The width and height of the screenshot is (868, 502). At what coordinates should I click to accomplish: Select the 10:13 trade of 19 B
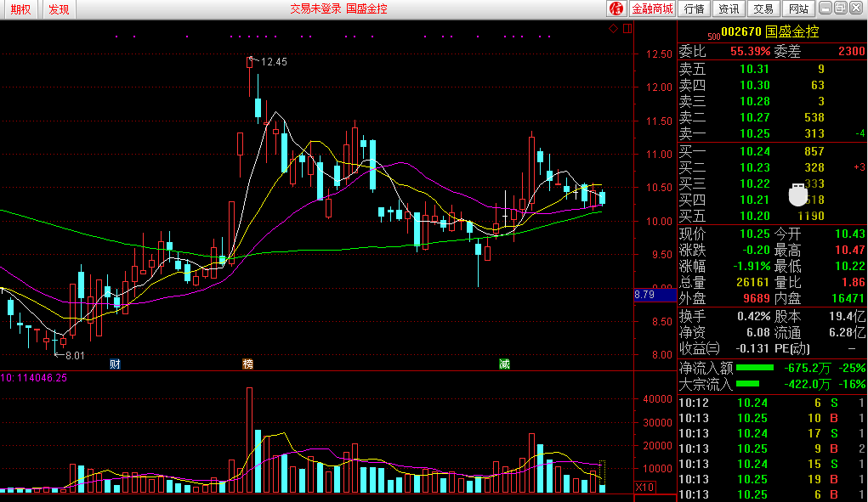click(772, 479)
